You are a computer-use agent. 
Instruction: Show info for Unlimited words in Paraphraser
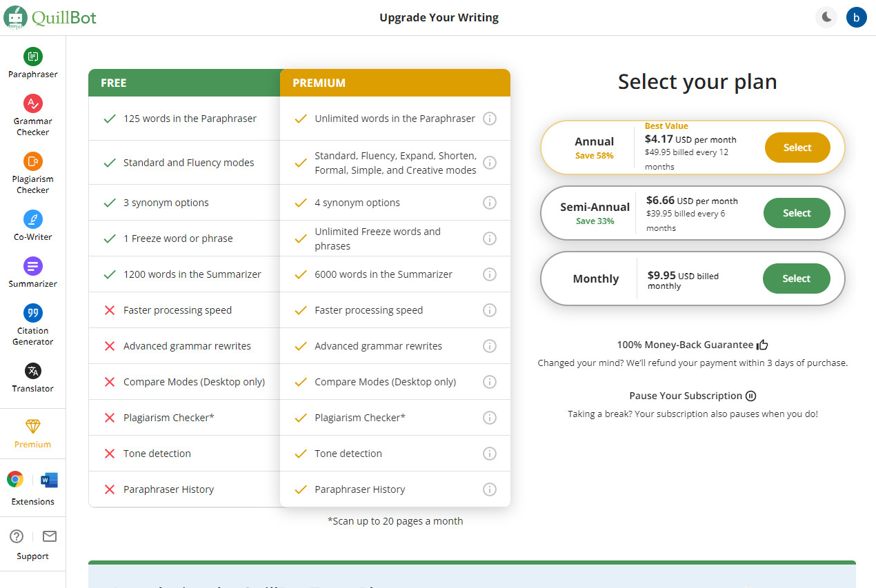(490, 119)
